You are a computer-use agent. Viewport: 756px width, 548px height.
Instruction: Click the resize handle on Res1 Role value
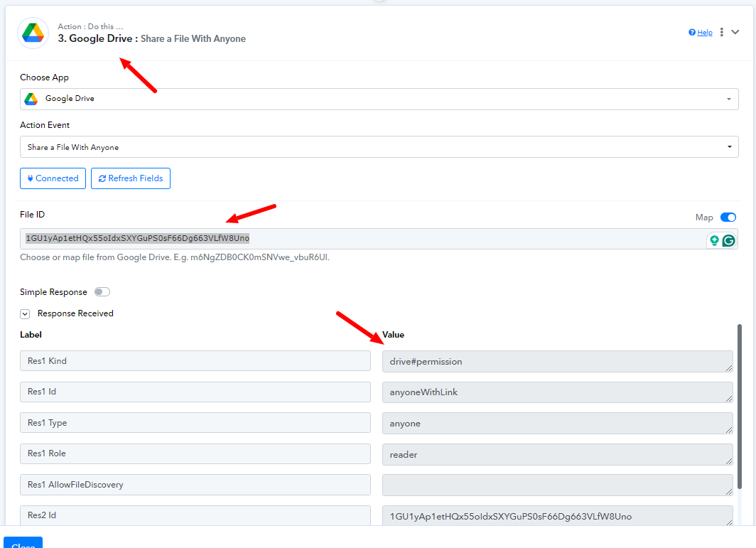click(x=728, y=460)
